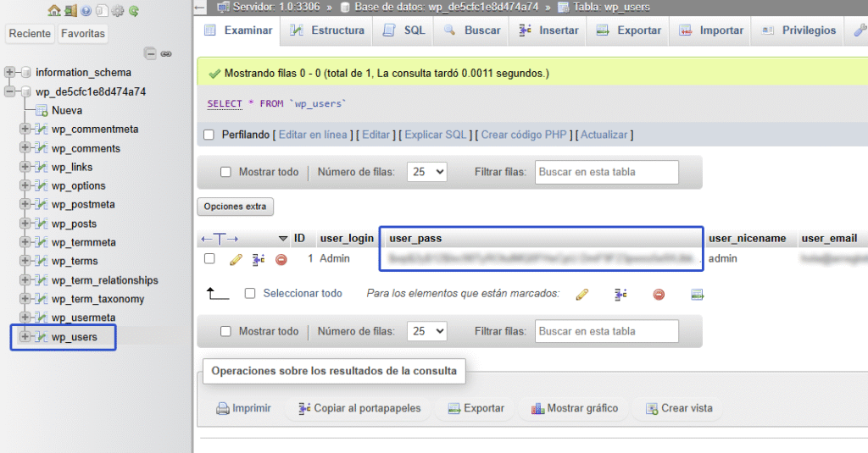Switch to the Estructura tab
This screenshot has height=453, width=868.
click(326, 30)
